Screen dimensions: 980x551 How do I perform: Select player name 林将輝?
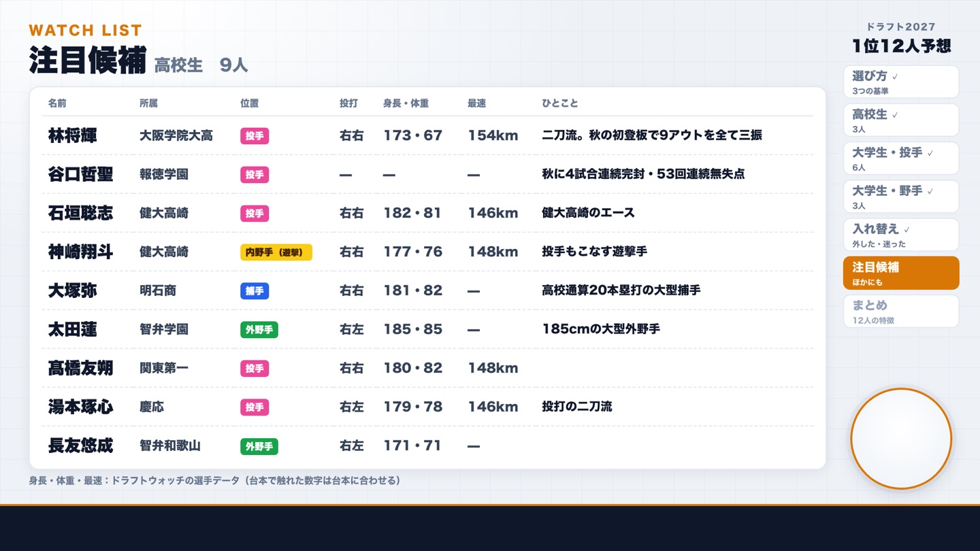pos(72,135)
